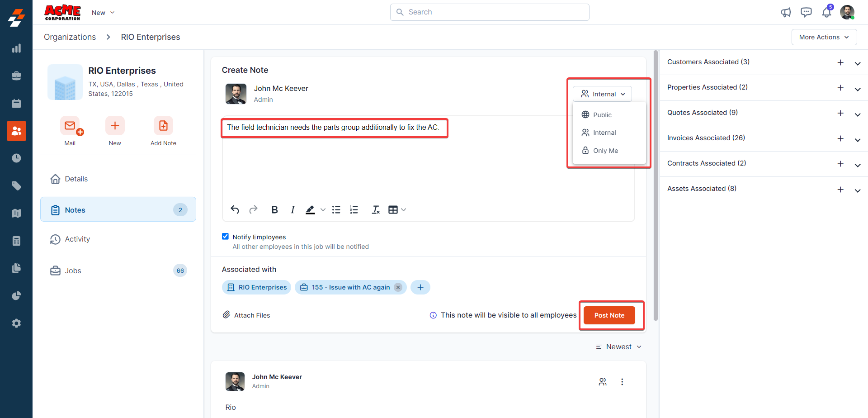Add a new associated invoice
This screenshot has height=418, width=868.
[840, 138]
